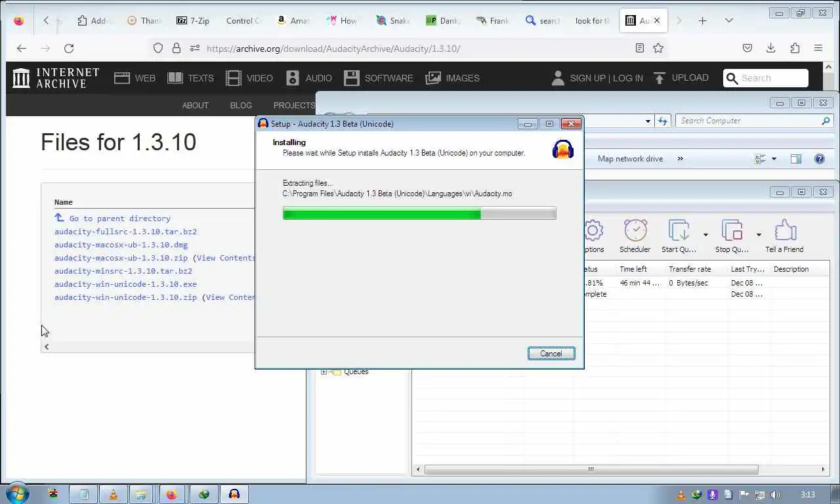The image size is (840, 504).
Task: Cancel the Audacity setup installation
Action: (x=551, y=354)
